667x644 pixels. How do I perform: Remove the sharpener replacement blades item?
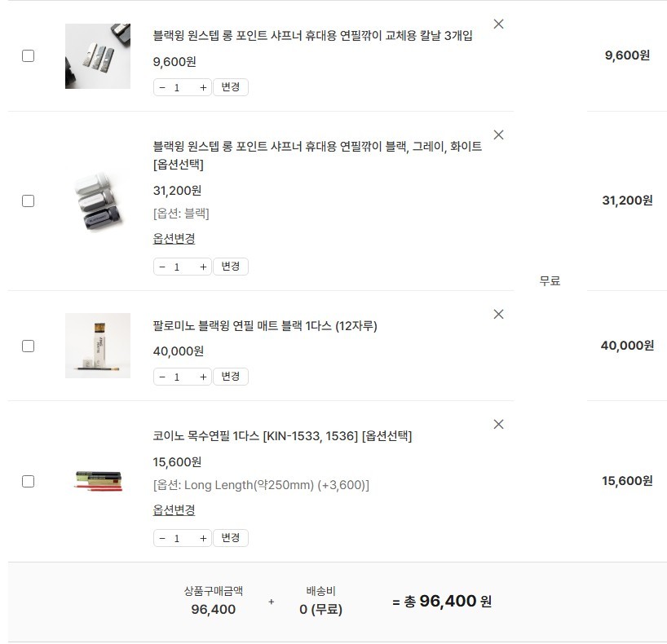[499, 24]
